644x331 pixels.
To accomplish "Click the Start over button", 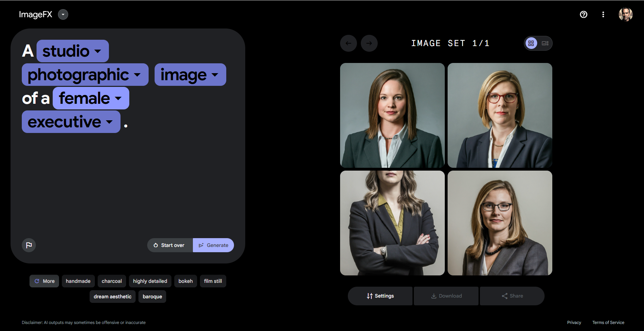I will tap(170, 245).
